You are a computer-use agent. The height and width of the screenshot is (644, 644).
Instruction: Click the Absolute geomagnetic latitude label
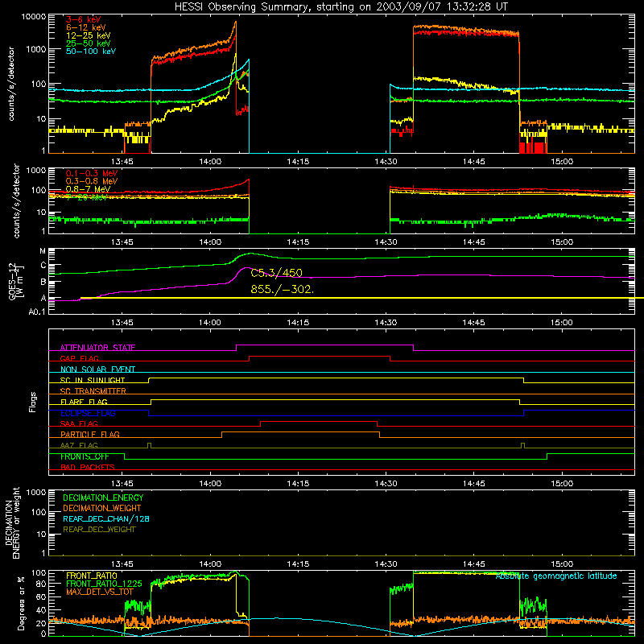click(x=556, y=576)
